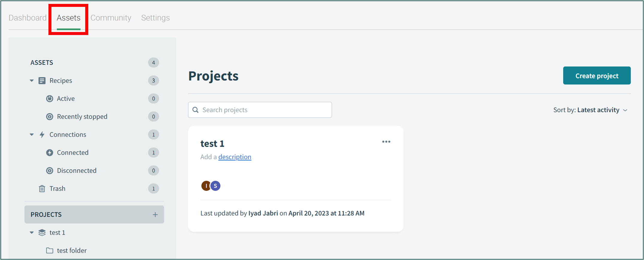
Task: Open the Community tab
Action: 111,18
